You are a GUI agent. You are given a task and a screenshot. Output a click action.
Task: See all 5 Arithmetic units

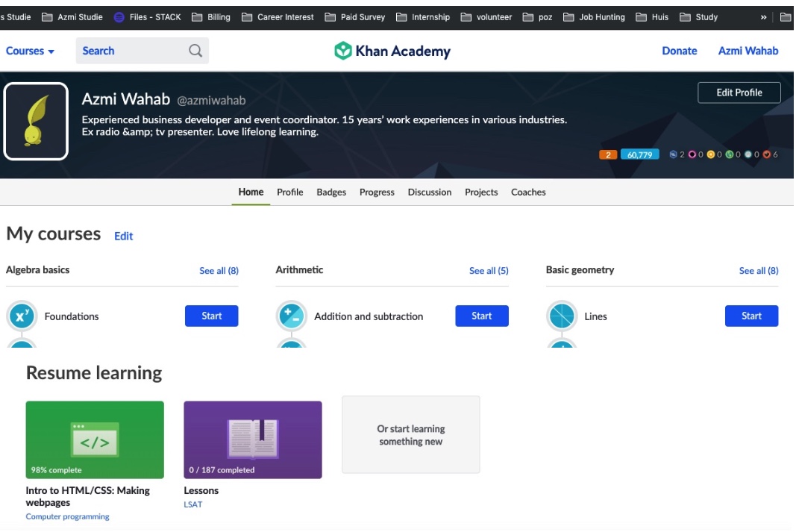point(489,271)
